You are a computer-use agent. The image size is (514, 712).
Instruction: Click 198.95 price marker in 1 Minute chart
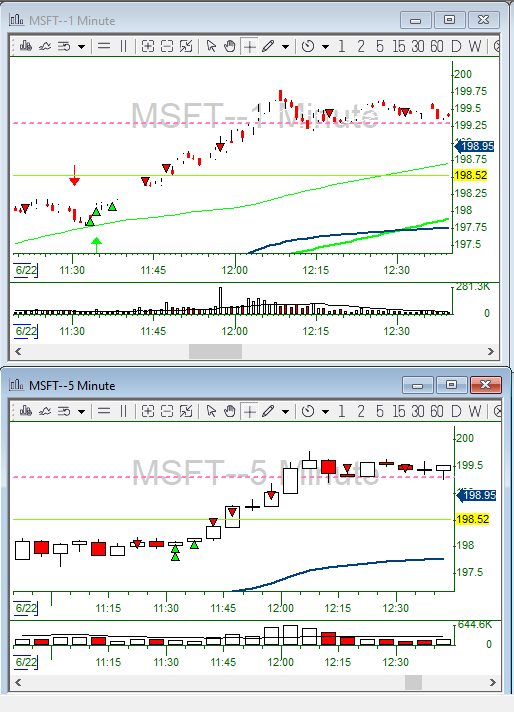point(474,146)
